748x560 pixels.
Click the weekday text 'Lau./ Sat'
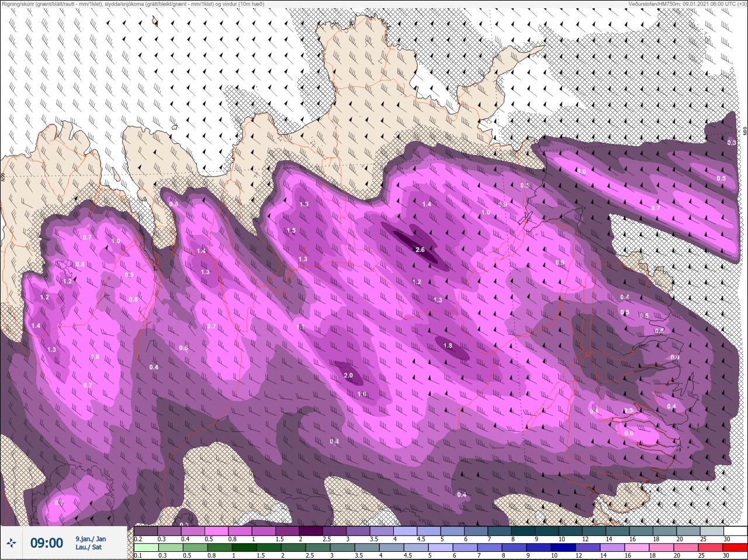(88, 548)
